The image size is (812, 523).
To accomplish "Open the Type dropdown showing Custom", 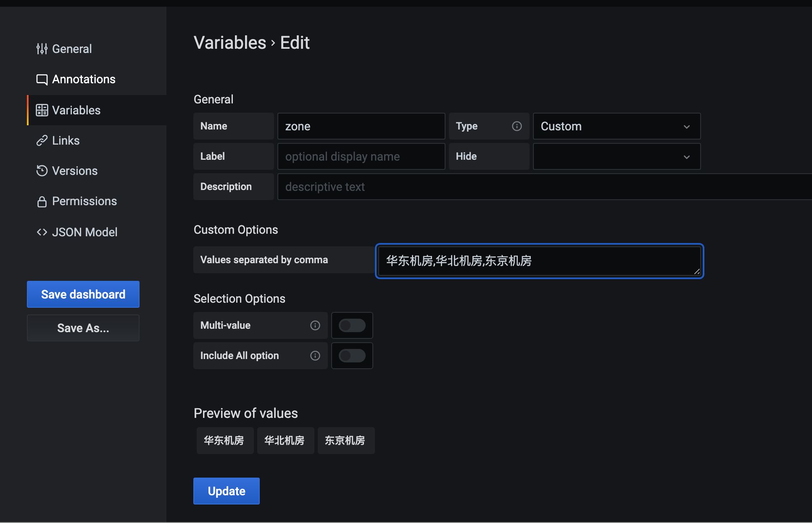I will (617, 126).
